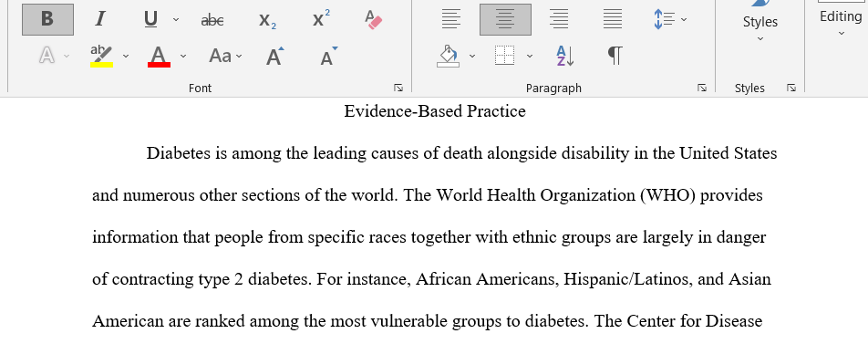Open Font dialog launcher

(x=398, y=88)
